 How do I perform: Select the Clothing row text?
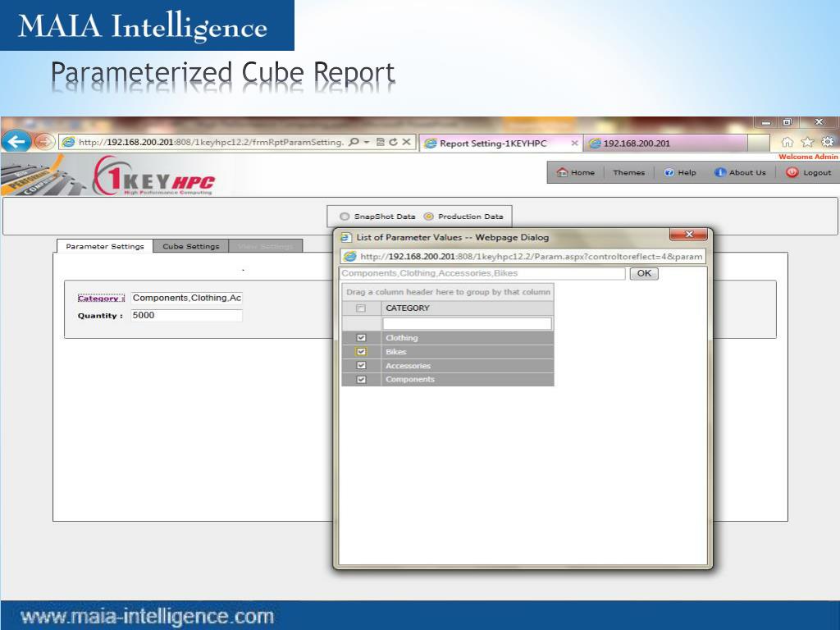(x=401, y=337)
